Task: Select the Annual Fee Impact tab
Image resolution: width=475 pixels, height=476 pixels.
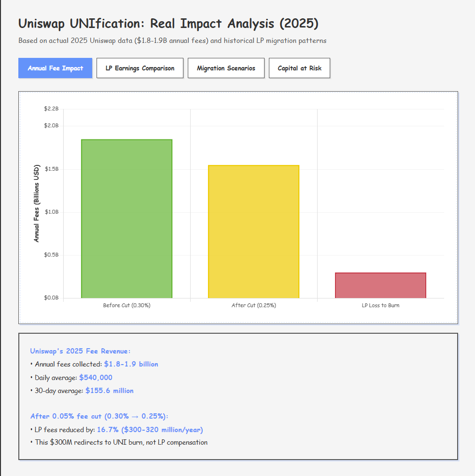Action: coord(56,68)
